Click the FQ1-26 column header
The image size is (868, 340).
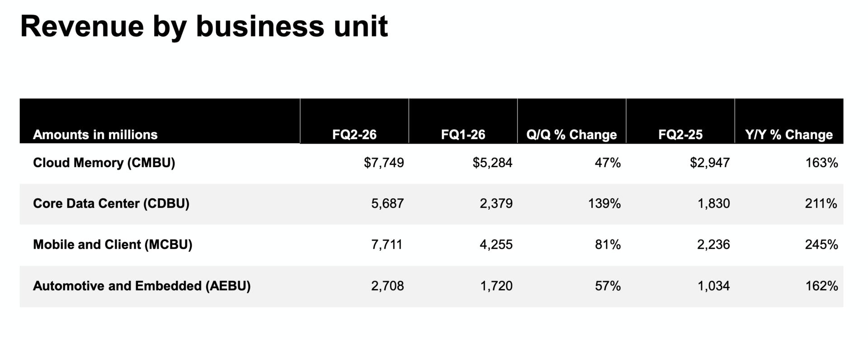463,135
